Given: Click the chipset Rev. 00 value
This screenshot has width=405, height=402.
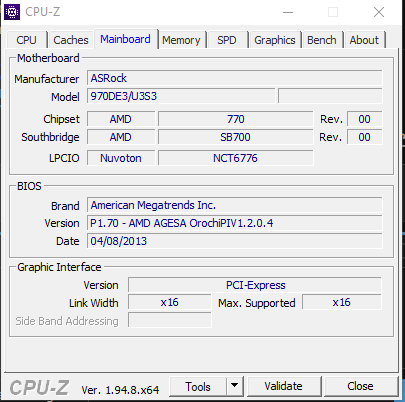Looking at the screenshot, I should click(x=364, y=119).
